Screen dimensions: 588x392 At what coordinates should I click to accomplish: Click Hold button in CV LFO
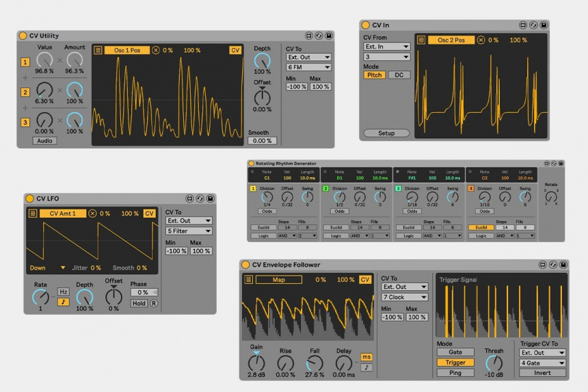tap(139, 303)
